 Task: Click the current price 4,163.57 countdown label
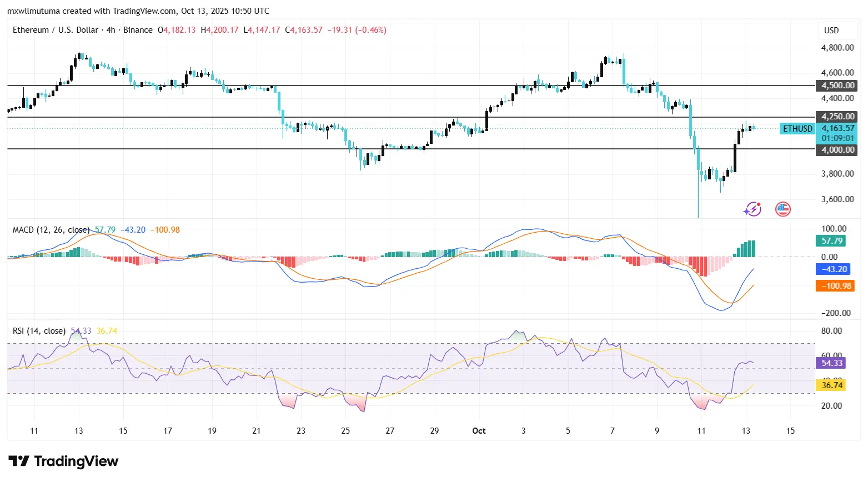[x=837, y=133]
